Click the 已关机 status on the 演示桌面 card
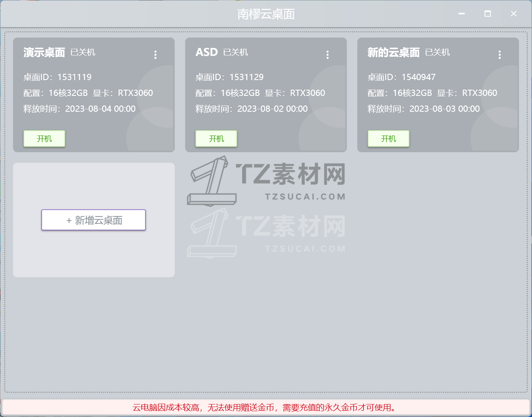 tap(83, 53)
